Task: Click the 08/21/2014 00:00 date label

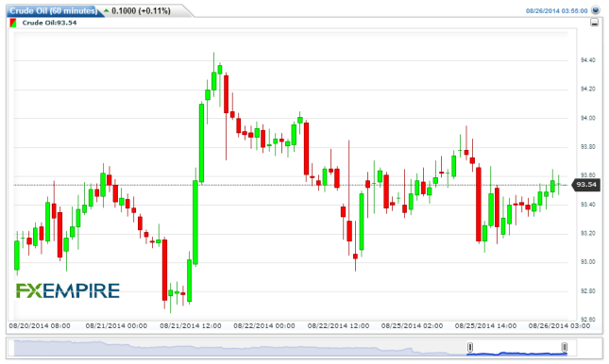Action: pyautogui.click(x=116, y=326)
